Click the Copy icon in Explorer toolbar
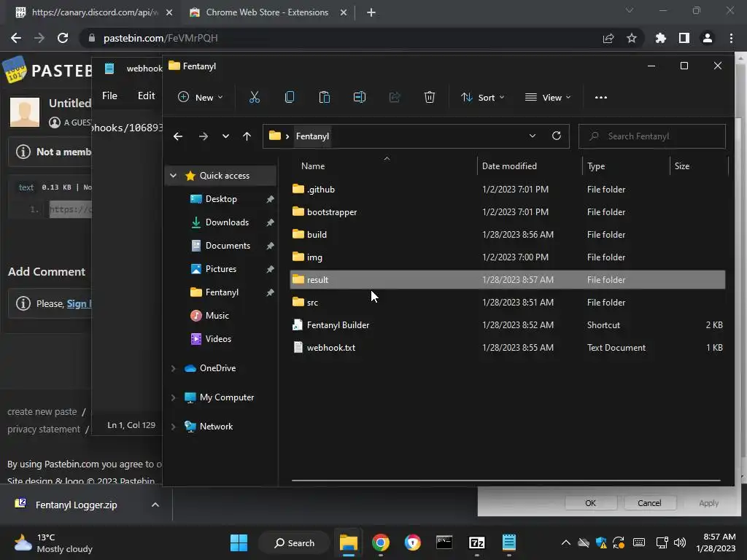The height and width of the screenshot is (560, 747). click(289, 97)
